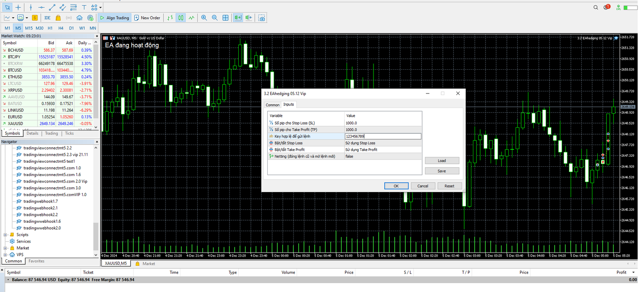Select tradingviewconnectmt5.com 3.0 expert
This screenshot has height=292, width=644.
(52, 188)
